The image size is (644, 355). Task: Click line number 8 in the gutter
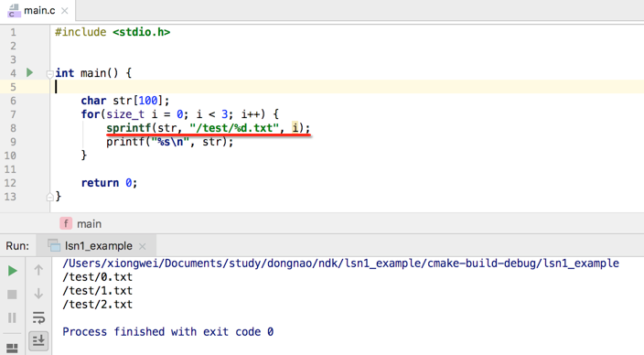(x=13, y=128)
